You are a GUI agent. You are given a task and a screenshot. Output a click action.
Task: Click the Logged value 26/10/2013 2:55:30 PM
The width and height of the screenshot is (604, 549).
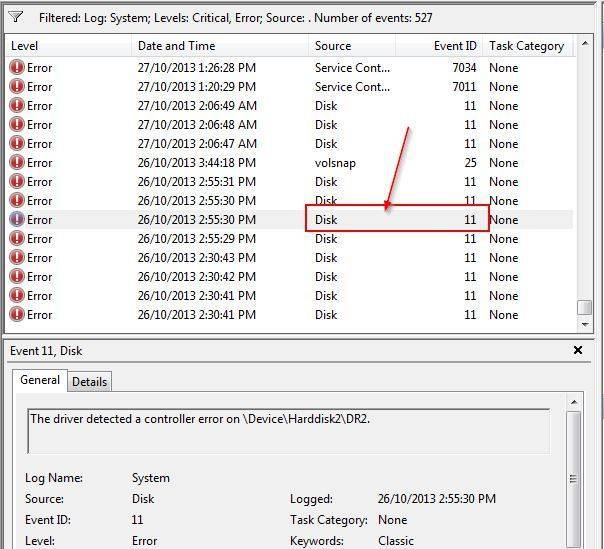(436, 499)
